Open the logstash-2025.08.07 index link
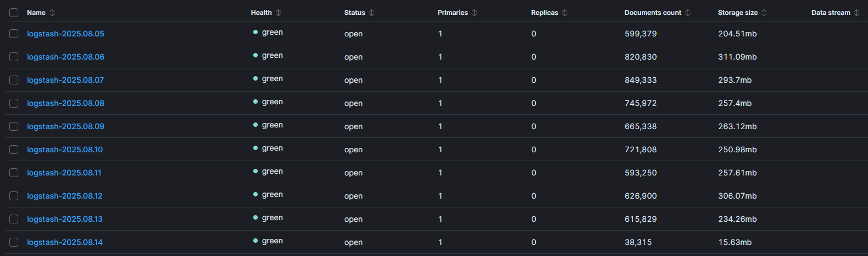This screenshot has height=256, width=868. (x=65, y=80)
